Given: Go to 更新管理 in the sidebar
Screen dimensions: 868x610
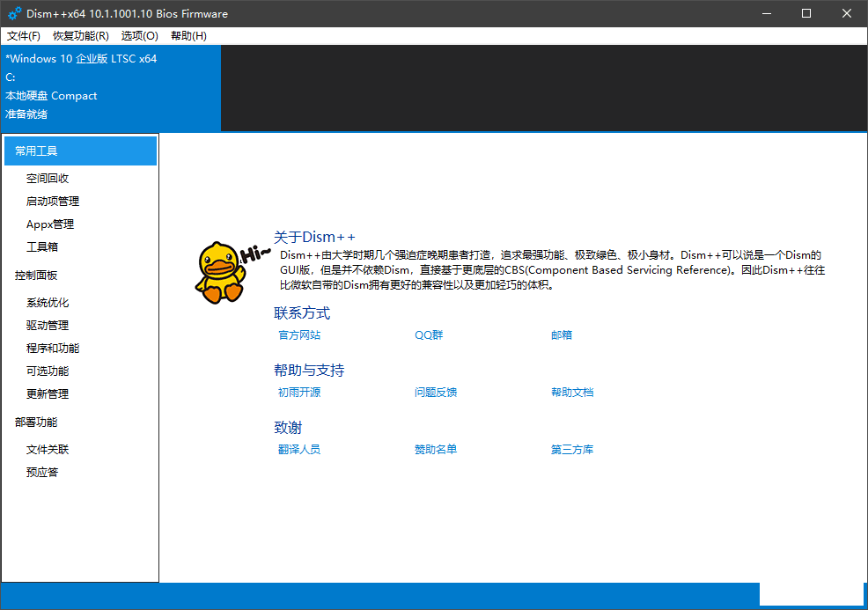Looking at the screenshot, I should click(x=48, y=394).
